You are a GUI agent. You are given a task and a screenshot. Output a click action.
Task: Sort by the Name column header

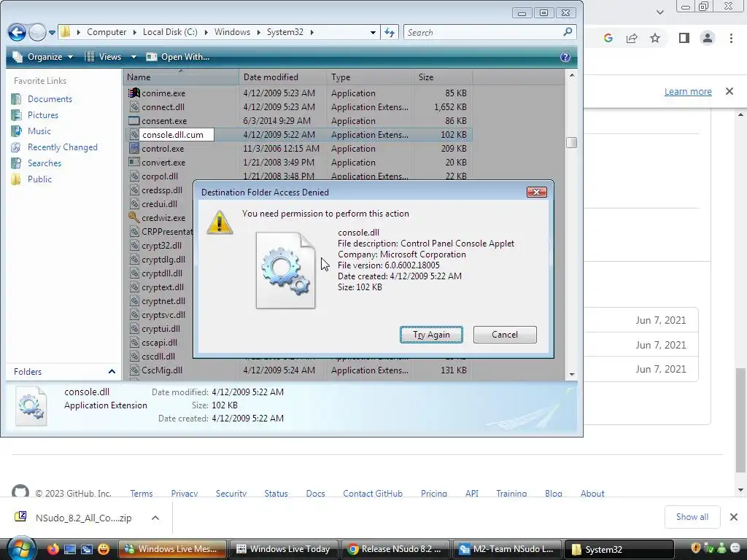coord(181,77)
